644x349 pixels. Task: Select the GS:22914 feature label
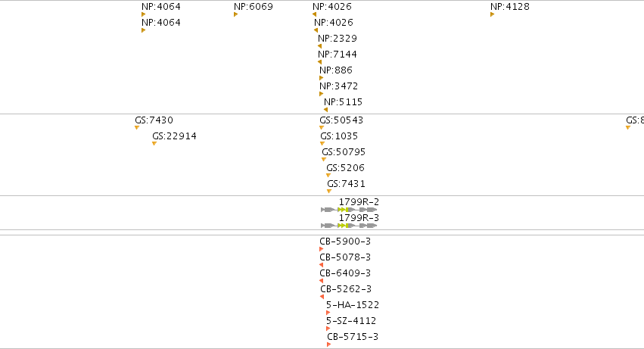pyautogui.click(x=175, y=136)
